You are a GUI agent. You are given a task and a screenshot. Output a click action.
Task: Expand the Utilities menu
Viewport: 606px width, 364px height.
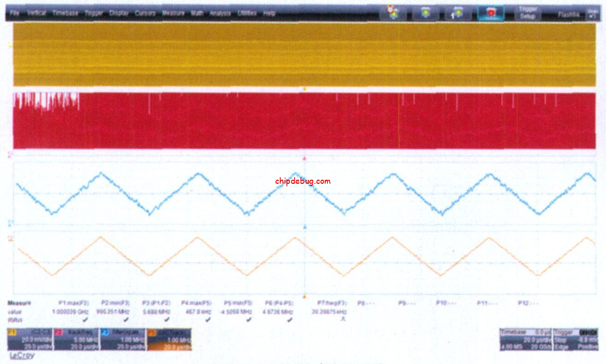point(247,13)
